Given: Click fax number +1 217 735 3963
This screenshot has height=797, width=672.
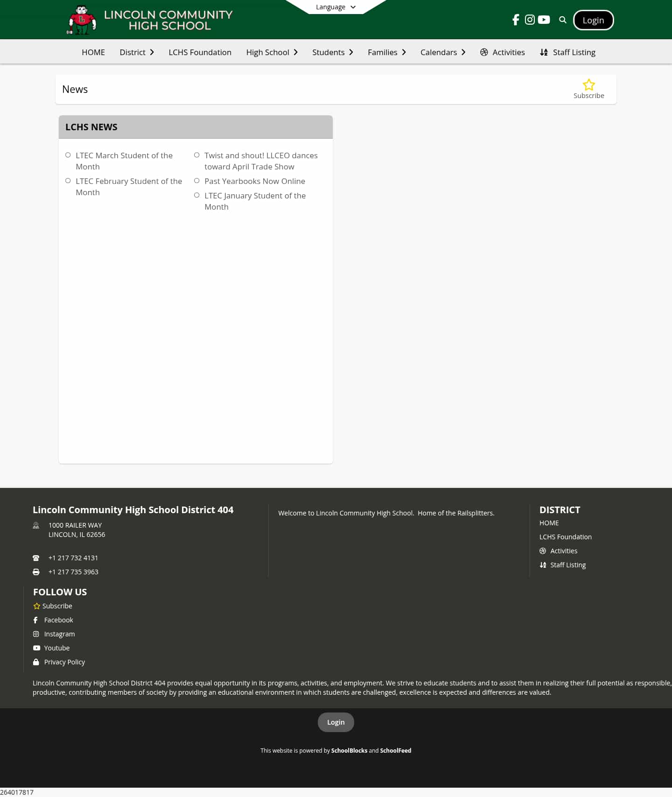Looking at the screenshot, I should pyautogui.click(x=73, y=572).
